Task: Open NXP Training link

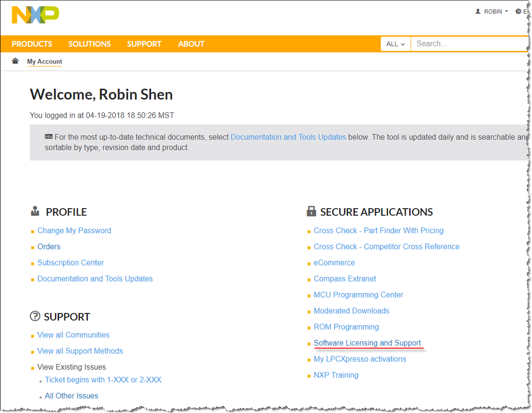Action: 336,375
